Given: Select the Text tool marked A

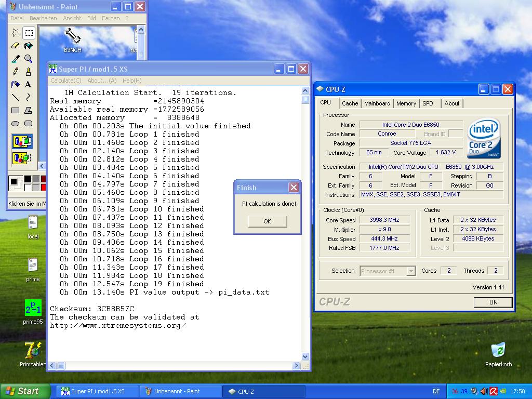Looking at the screenshot, I should pos(29,84).
